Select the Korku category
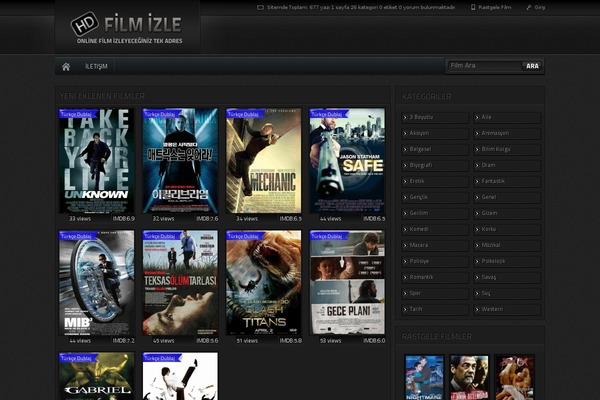 507,229
